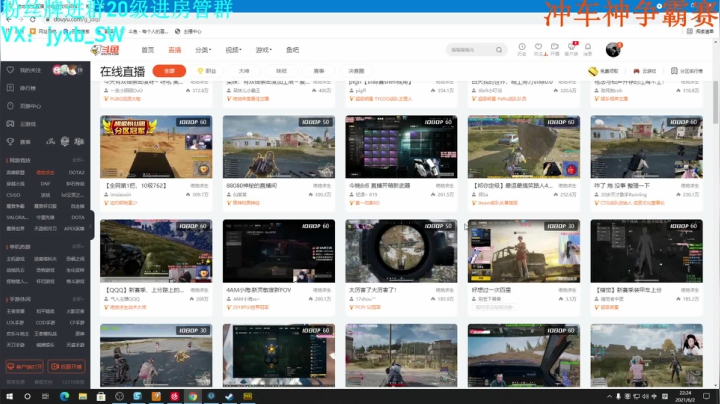Open the 关注 heart icon in header
The width and height of the screenshot is (720, 404).
(538, 47)
